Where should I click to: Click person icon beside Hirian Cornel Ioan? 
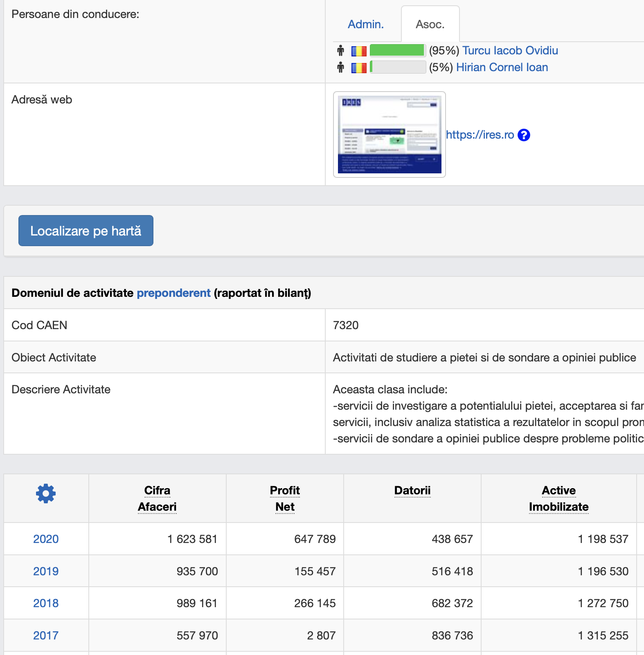(340, 67)
